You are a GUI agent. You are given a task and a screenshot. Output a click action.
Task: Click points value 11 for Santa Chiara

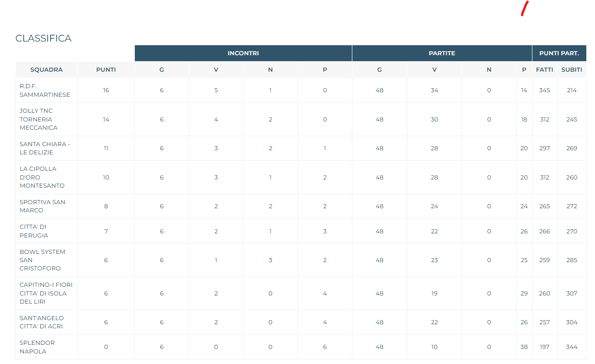coord(106,148)
